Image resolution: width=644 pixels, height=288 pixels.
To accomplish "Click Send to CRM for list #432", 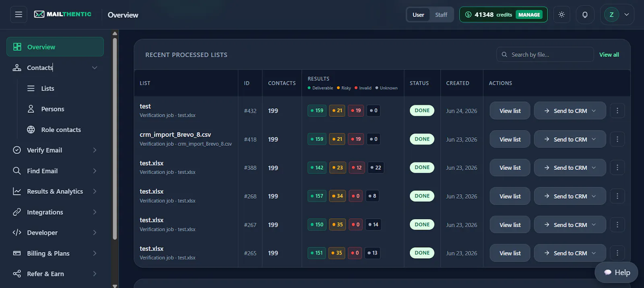I will 570,111.
